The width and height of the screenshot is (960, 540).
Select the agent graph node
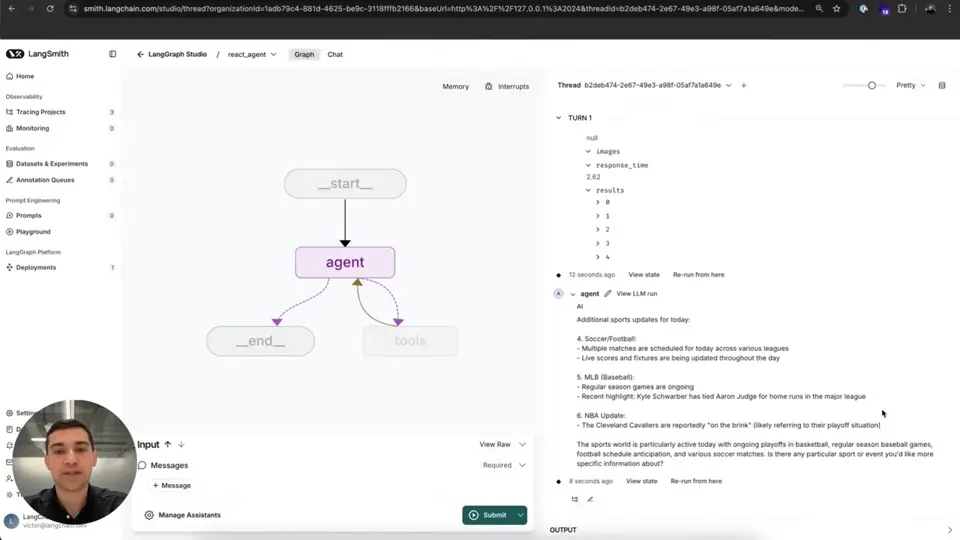point(345,262)
